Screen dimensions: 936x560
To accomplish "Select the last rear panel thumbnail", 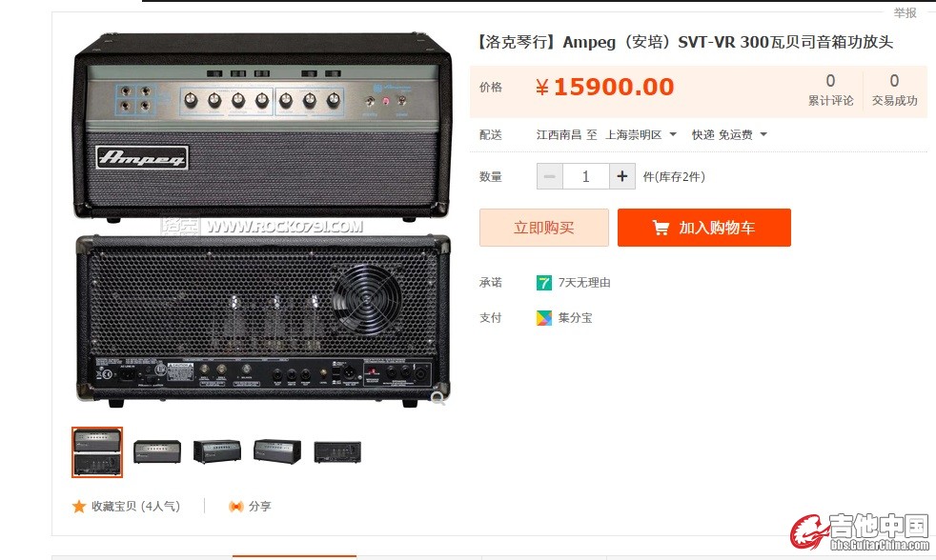I will [337, 452].
